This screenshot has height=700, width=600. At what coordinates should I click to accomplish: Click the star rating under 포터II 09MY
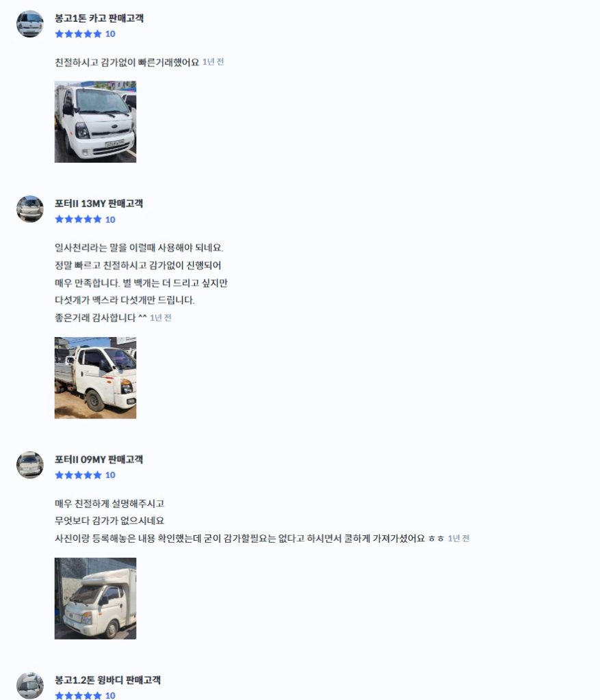click(x=78, y=475)
